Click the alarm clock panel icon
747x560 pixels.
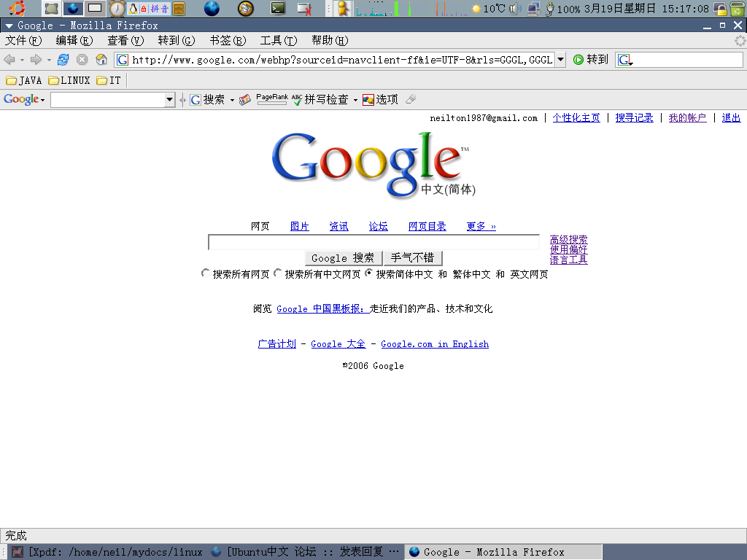(x=117, y=9)
